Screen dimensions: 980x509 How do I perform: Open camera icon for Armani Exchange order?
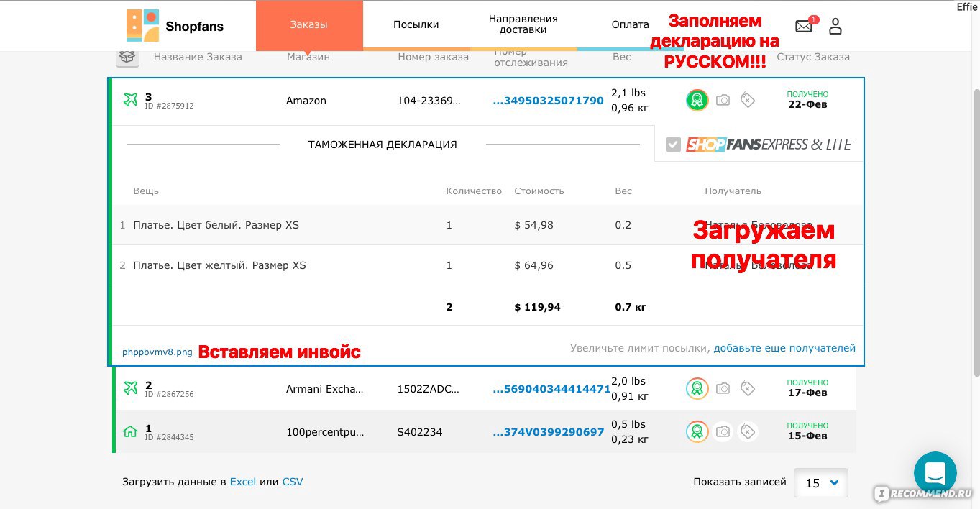(723, 388)
